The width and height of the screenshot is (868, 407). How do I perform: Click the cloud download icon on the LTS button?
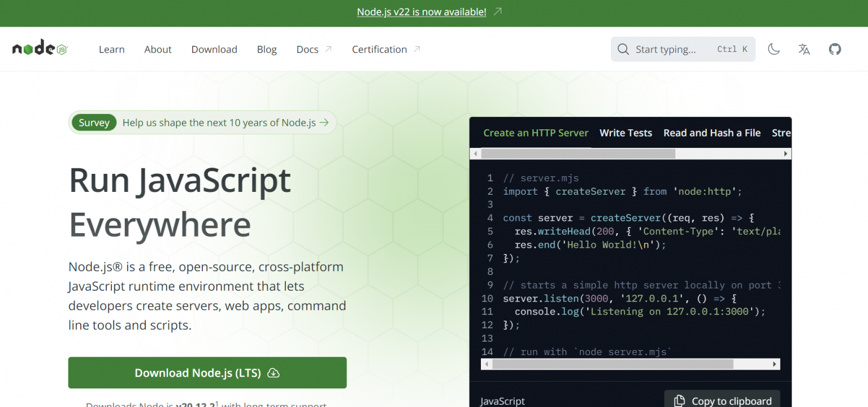274,373
